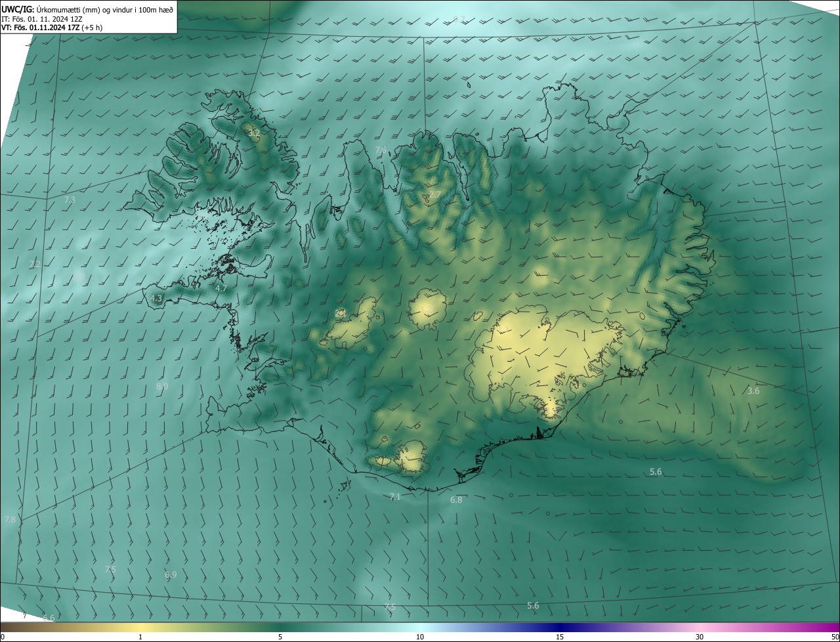This screenshot has width=840, height=642.
Task: Click the 8.0 value over the sea
Action: (162, 387)
